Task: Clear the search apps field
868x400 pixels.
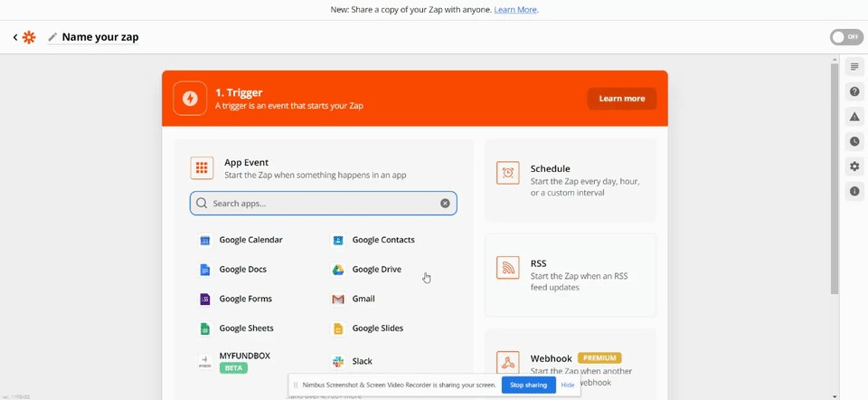Action: point(445,204)
